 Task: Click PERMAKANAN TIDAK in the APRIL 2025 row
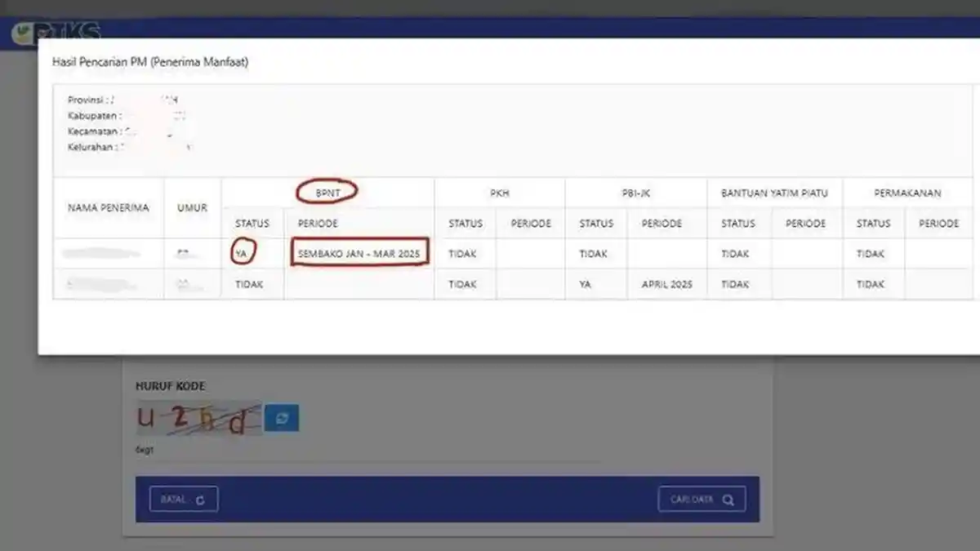870,284
